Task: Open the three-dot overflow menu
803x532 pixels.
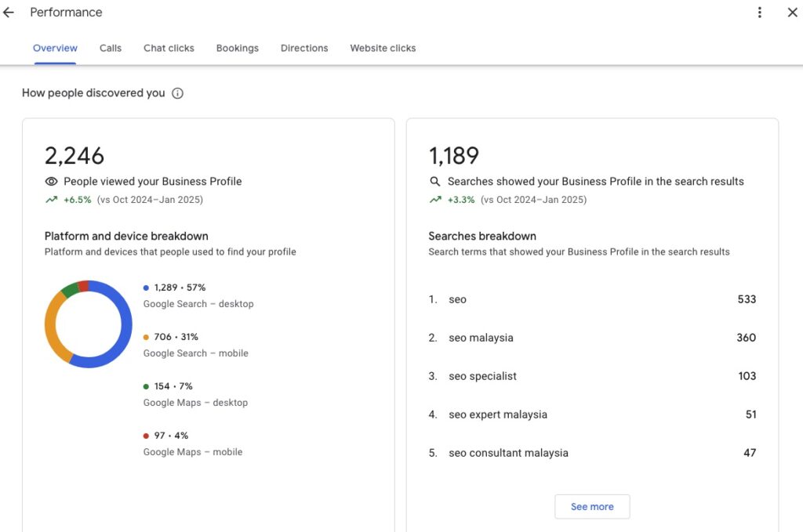Action: tap(759, 12)
